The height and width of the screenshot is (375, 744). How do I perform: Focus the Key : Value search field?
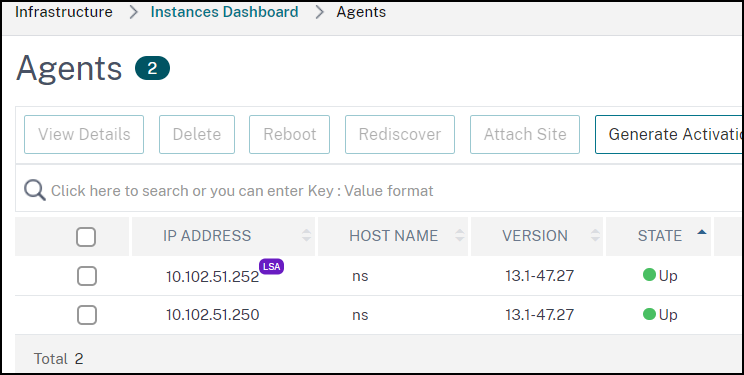380,191
